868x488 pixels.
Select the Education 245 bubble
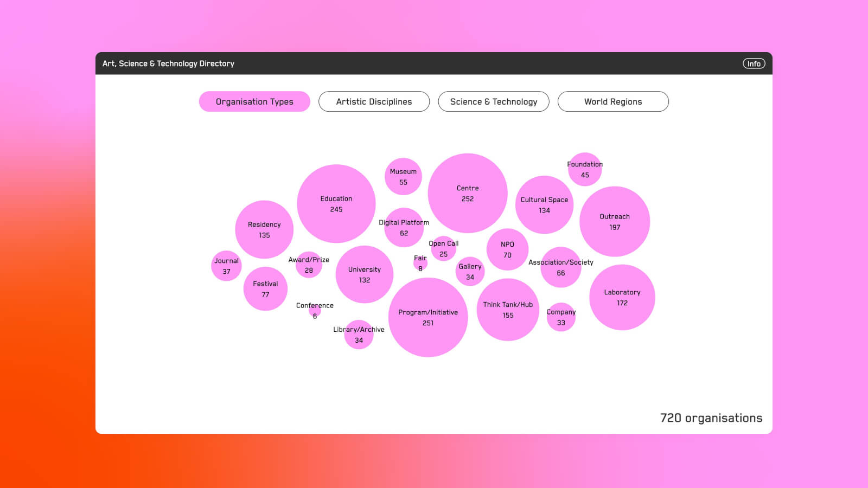[x=336, y=204]
